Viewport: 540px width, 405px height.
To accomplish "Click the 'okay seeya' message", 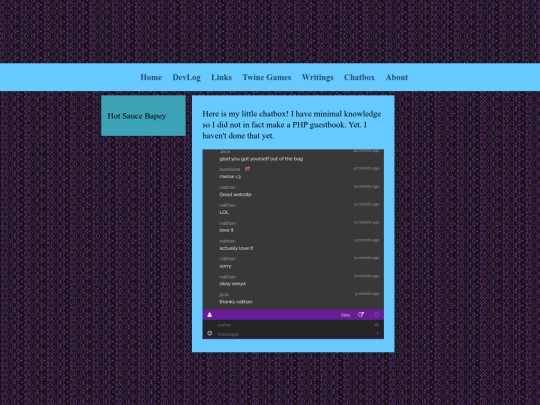I will point(232,284).
